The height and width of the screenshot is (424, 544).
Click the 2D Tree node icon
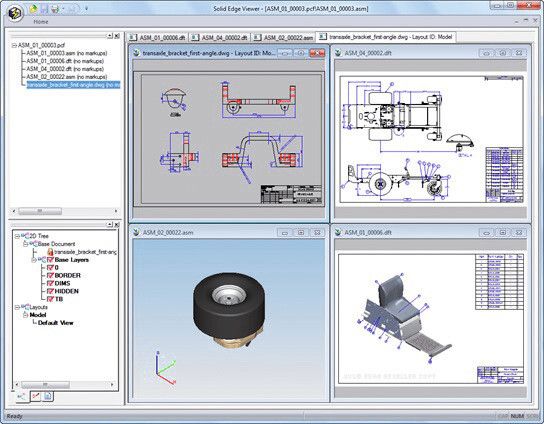coord(25,236)
